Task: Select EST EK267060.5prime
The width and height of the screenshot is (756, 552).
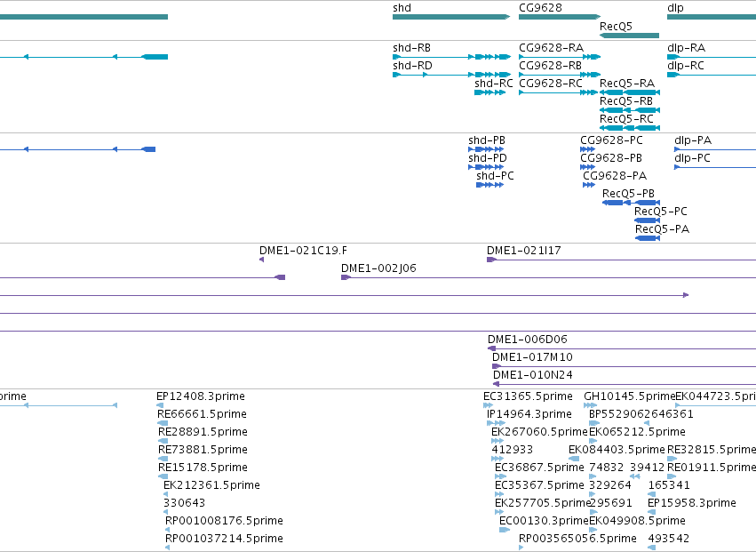Action: pos(497,441)
